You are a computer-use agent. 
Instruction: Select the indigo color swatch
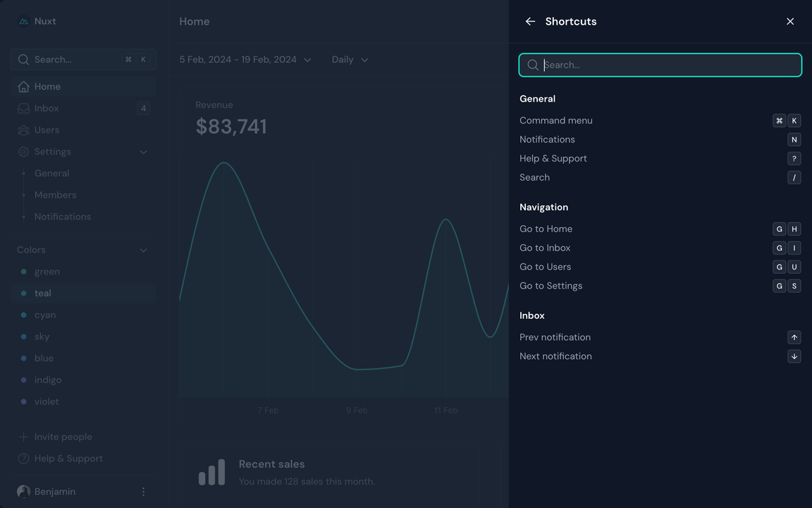coord(48,380)
